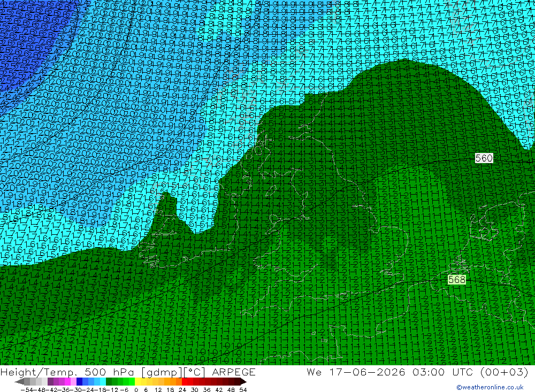Click the right dark arrow of color scale
This screenshot has width=535, height=392.
[243, 382]
